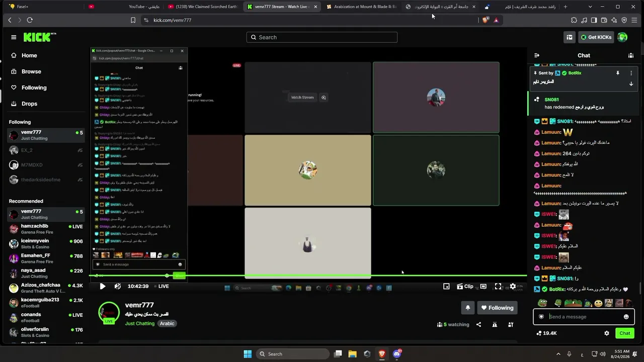
Task: Open channel tools icon beside report
Action: (511, 325)
